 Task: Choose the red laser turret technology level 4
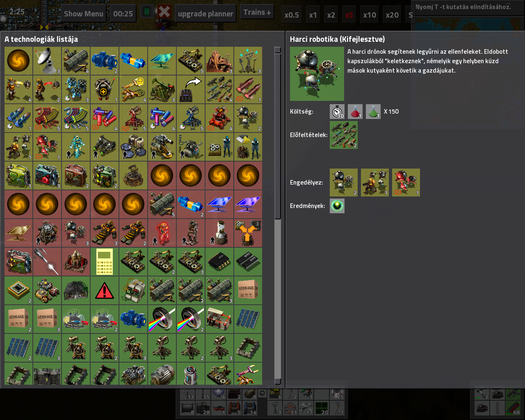click(219, 118)
